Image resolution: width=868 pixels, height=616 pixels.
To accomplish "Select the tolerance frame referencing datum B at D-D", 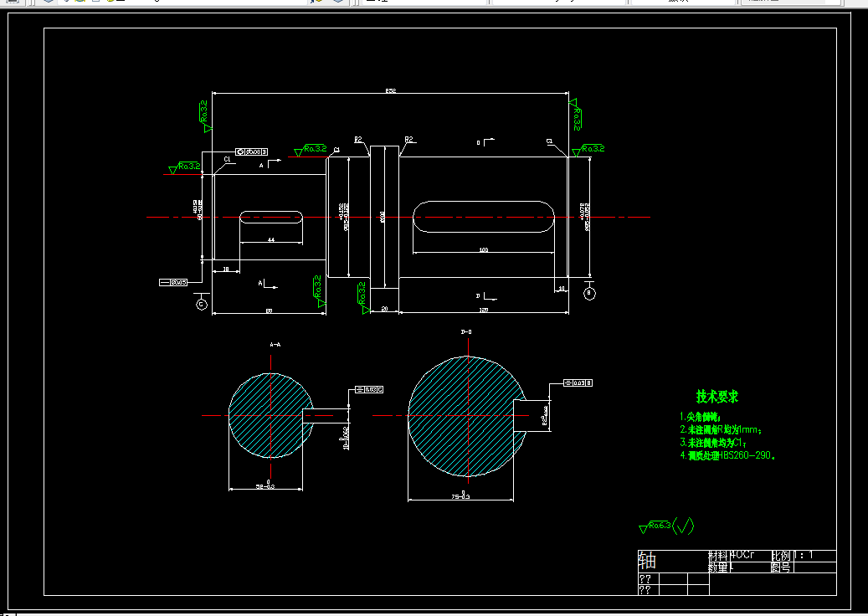I will [x=578, y=383].
